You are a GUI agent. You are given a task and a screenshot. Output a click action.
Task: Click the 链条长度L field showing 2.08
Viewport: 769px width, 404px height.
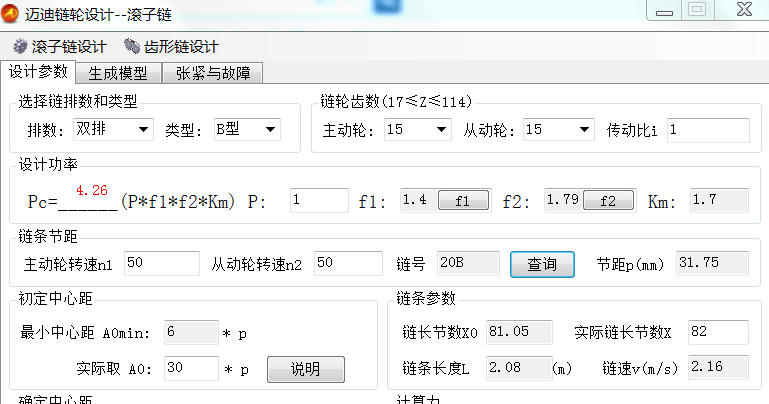pyautogui.click(x=519, y=368)
